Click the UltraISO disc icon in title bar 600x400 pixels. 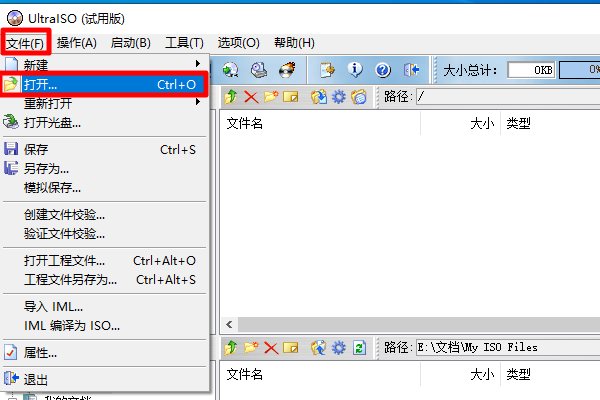pyautogui.click(x=15, y=18)
